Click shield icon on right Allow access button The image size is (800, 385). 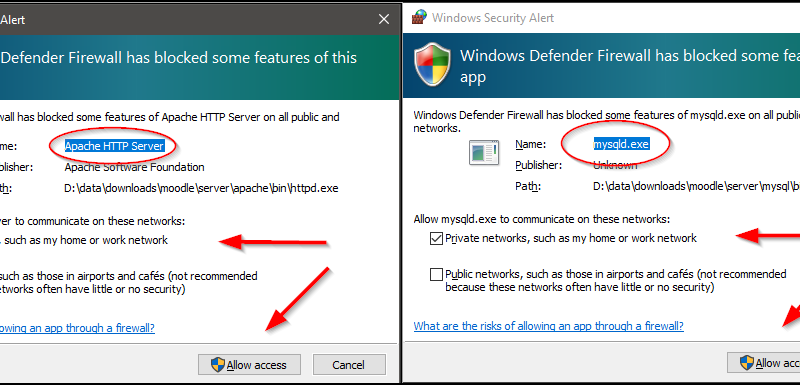747,363
